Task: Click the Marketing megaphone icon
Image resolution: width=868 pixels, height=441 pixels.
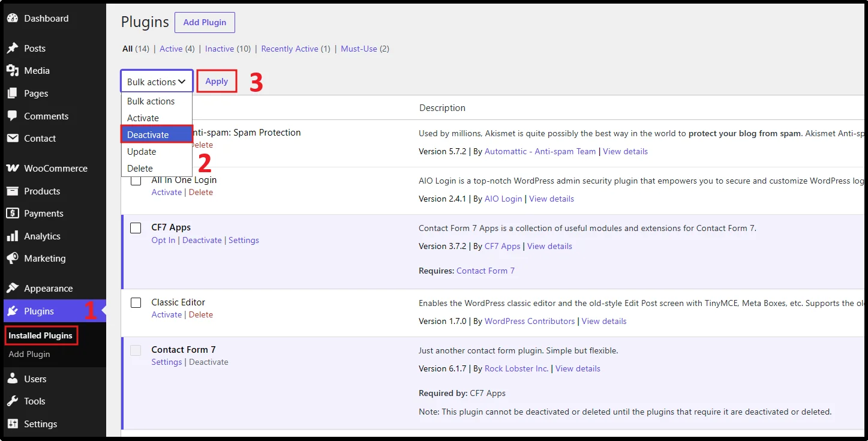Action: [x=12, y=259]
